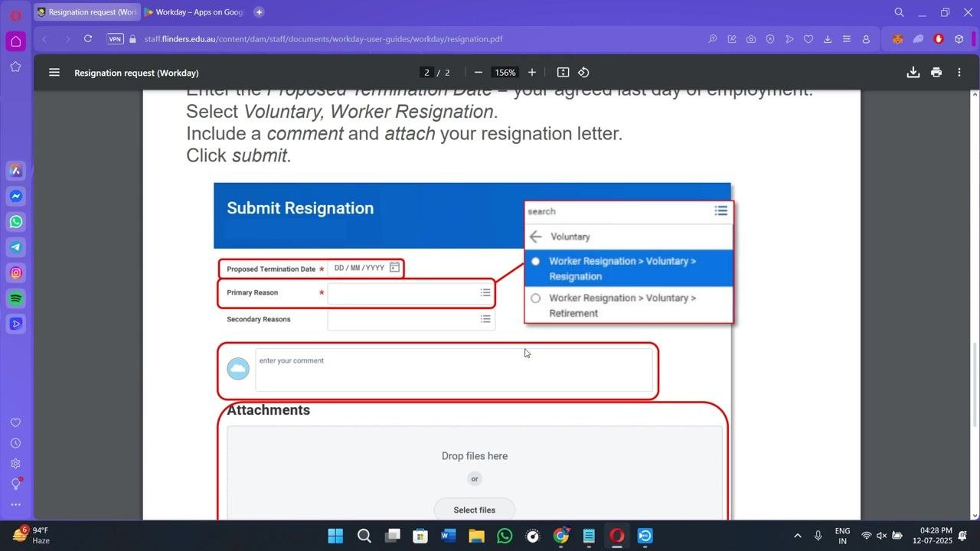This screenshot has width=980, height=551.
Task: Open Instagram in Opera sidebar
Action: tap(15, 272)
